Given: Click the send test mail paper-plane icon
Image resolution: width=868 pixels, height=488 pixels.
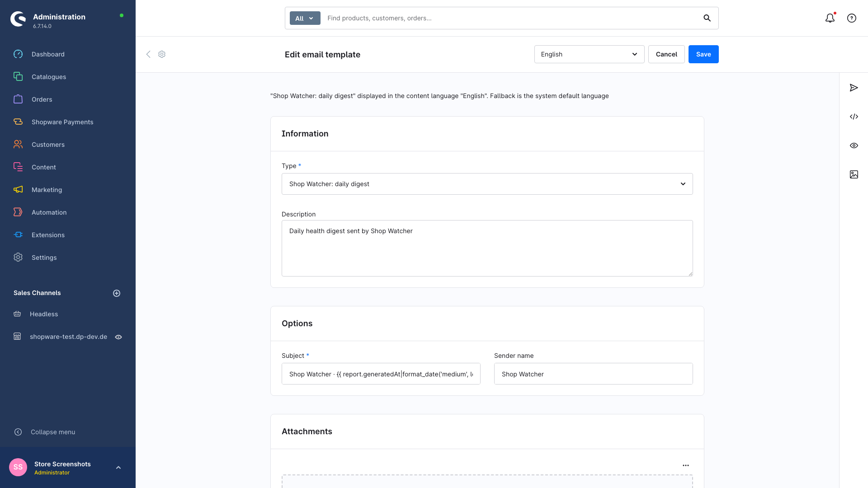Looking at the screenshot, I should [x=854, y=88].
